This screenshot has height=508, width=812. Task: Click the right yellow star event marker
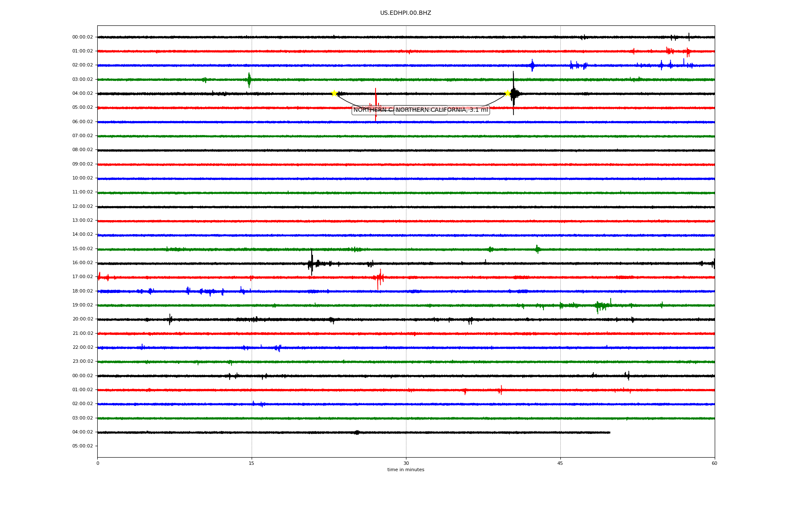pos(507,93)
